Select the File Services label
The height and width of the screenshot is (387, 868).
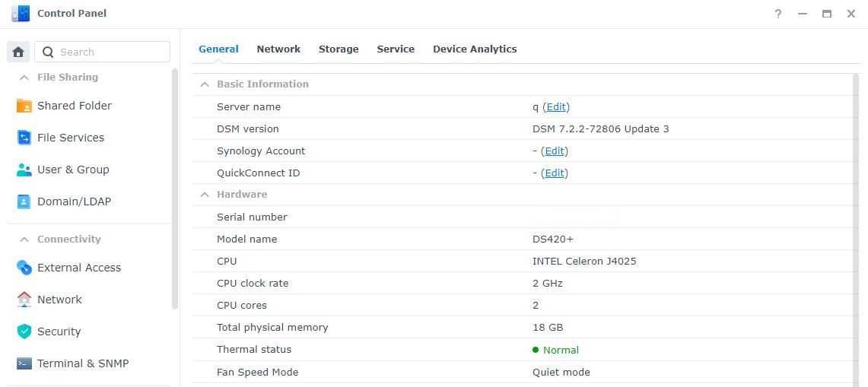pos(71,138)
